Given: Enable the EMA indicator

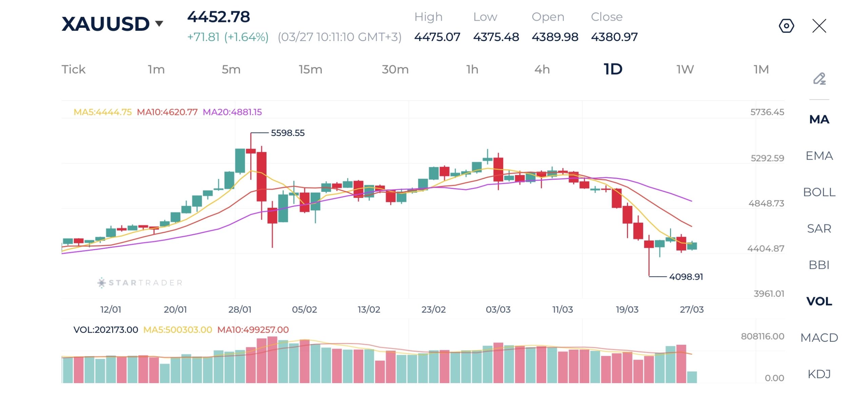Looking at the screenshot, I should tap(819, 156).
